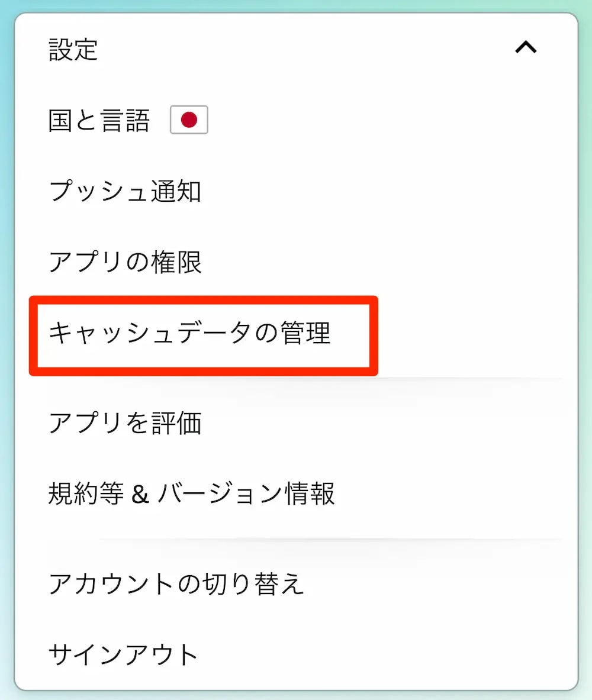Select the highlighted cache data management item
This screenshot has width=592, height=700.
189,333
